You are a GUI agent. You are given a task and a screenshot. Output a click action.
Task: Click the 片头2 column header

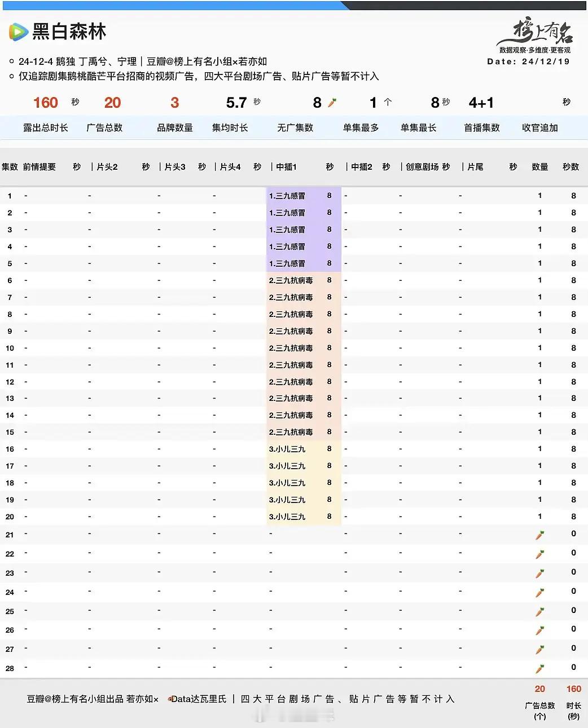coord(107,167)
